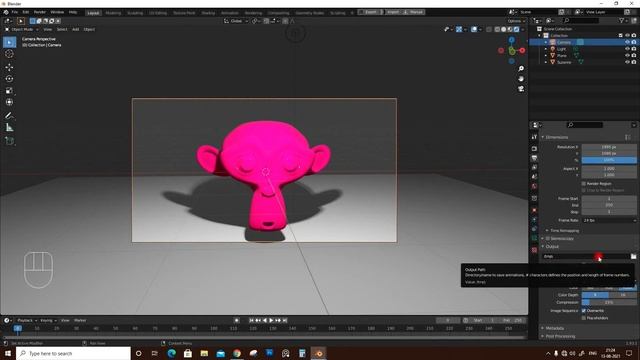Expand the Suzanne tree item

pyautogui.click(x=546, y=62)
